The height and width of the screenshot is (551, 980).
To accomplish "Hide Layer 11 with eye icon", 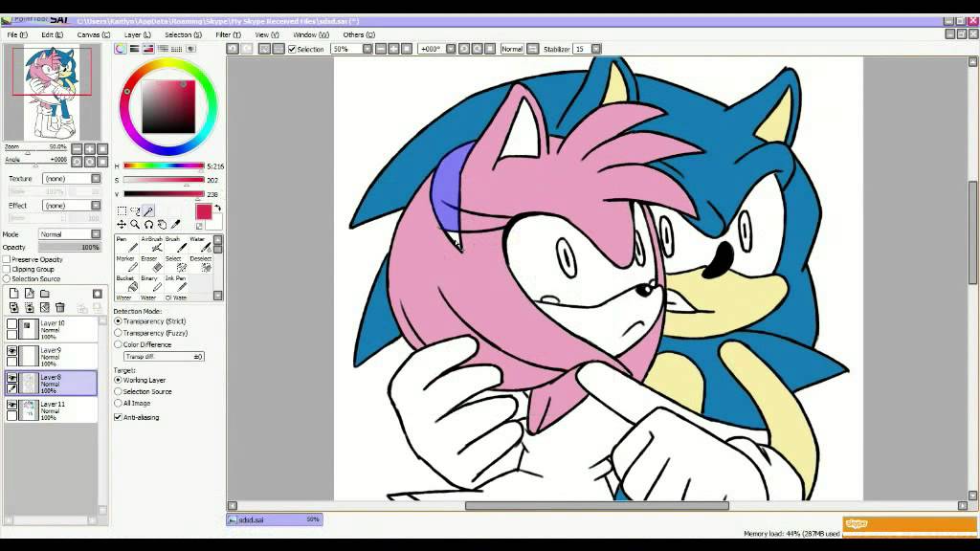I will click(x=11, y=405).
